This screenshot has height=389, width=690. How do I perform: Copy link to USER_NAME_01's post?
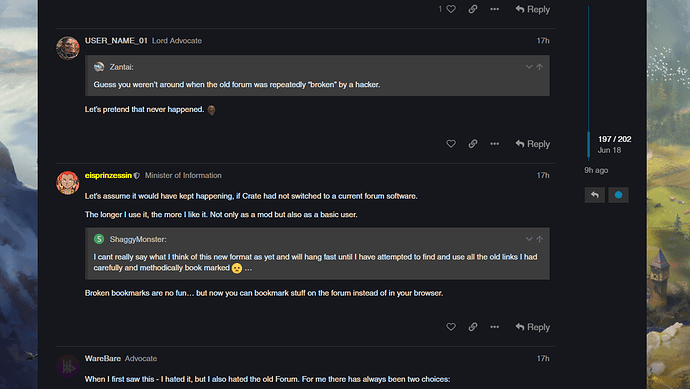[473, 144]
